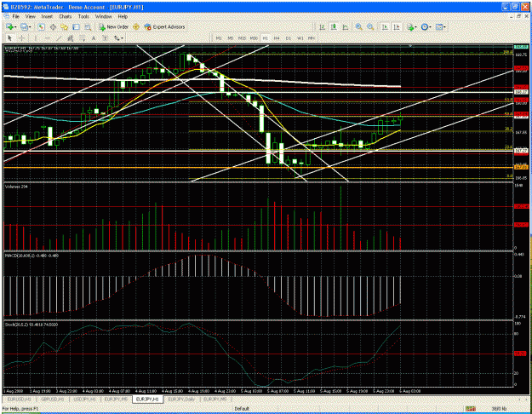The image size is (532, 414).
Task: Toggle the Terminal window icon
Action: [76, 26]
